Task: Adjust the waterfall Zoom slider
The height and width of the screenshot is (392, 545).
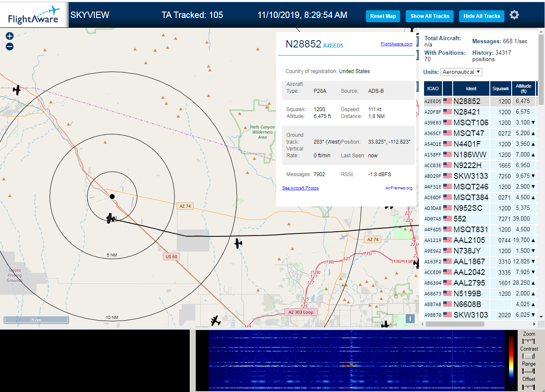Action: pos(529,341)
